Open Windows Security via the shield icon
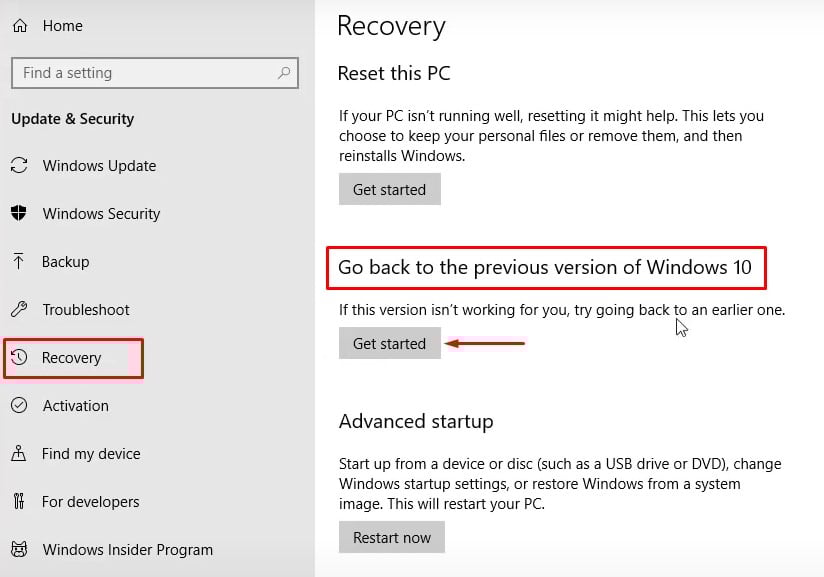824x577 pixels. point(20,214)
